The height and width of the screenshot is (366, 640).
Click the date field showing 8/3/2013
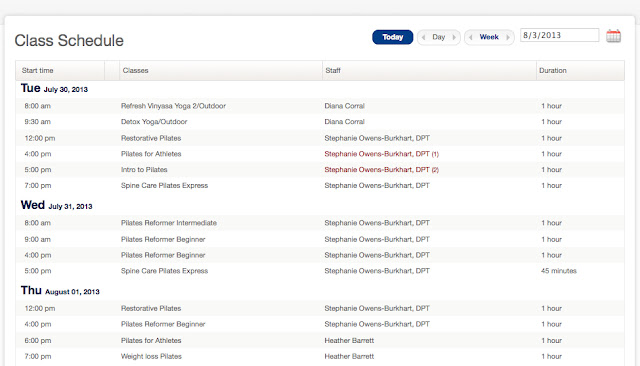point(560,35)
